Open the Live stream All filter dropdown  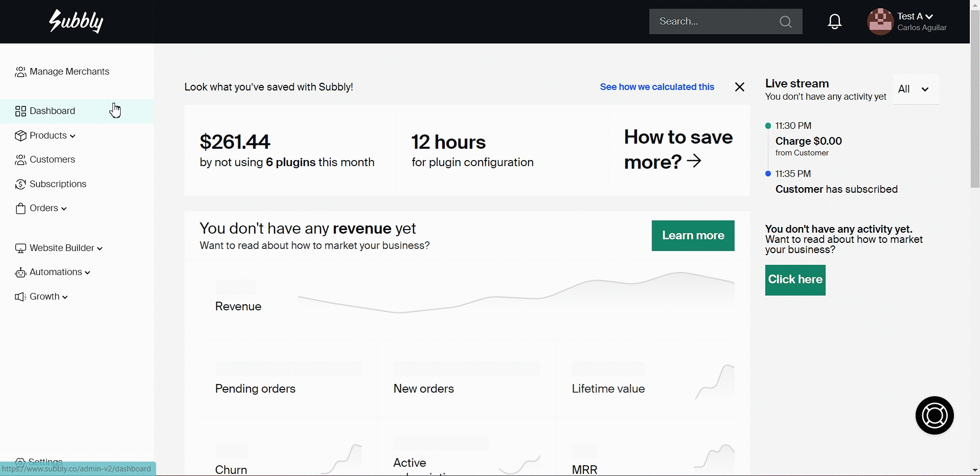916,89
